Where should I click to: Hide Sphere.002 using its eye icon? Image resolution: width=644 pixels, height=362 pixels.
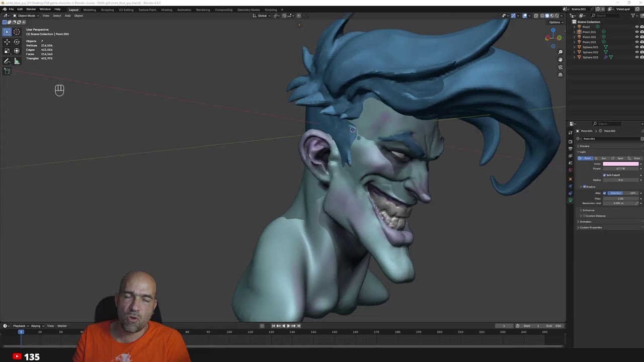tap(636, 52)
